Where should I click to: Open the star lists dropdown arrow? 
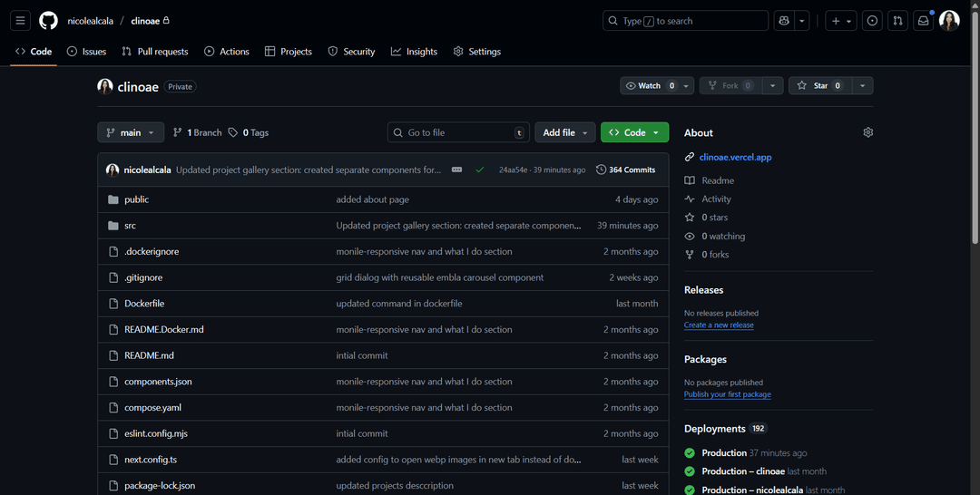(862, 86)
